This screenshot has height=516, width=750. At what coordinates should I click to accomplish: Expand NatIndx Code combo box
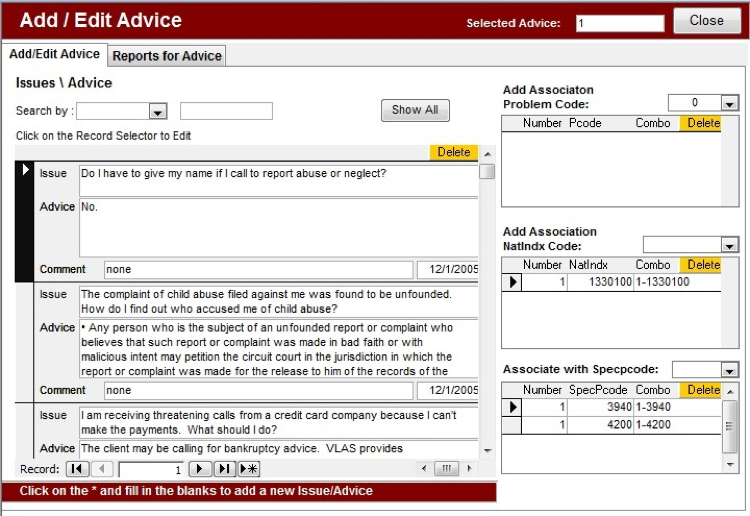point(729,245)
